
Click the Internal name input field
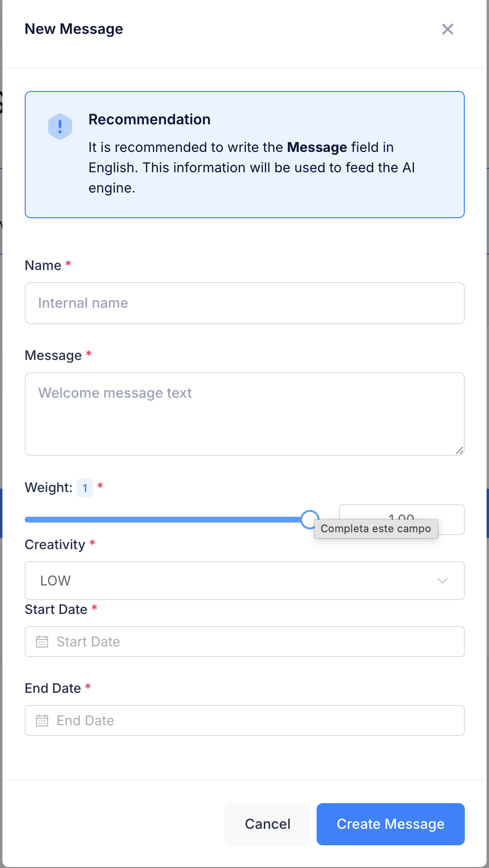tap(244, 303)
